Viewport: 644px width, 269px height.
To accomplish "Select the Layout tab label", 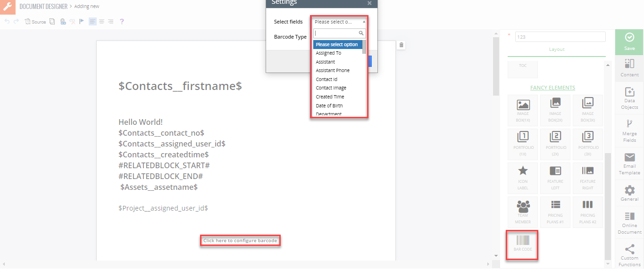I will click(x=557, y=49).
